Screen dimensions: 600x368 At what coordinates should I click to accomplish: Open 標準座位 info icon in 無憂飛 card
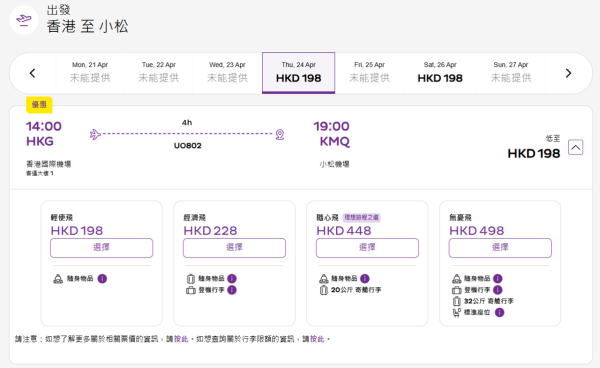click(x=499, y=313)
